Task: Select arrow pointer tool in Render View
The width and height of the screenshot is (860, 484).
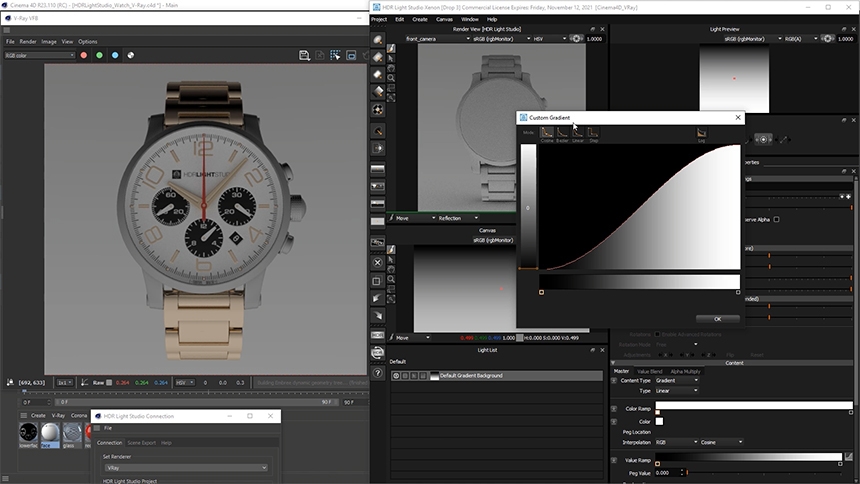Action: (391, 59)
